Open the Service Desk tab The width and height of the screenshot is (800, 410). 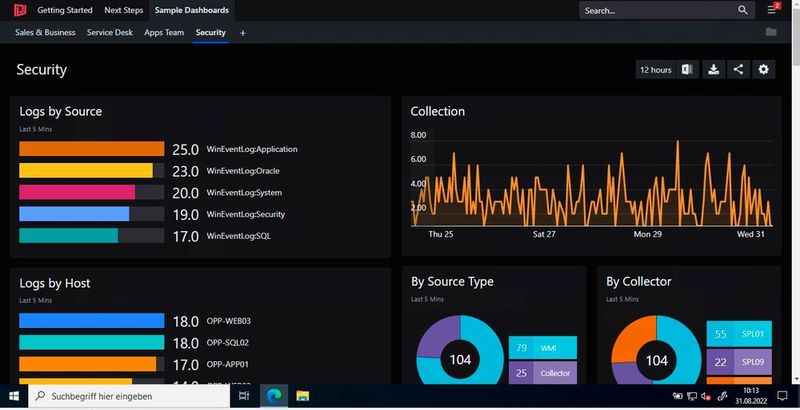pos(110,32)
